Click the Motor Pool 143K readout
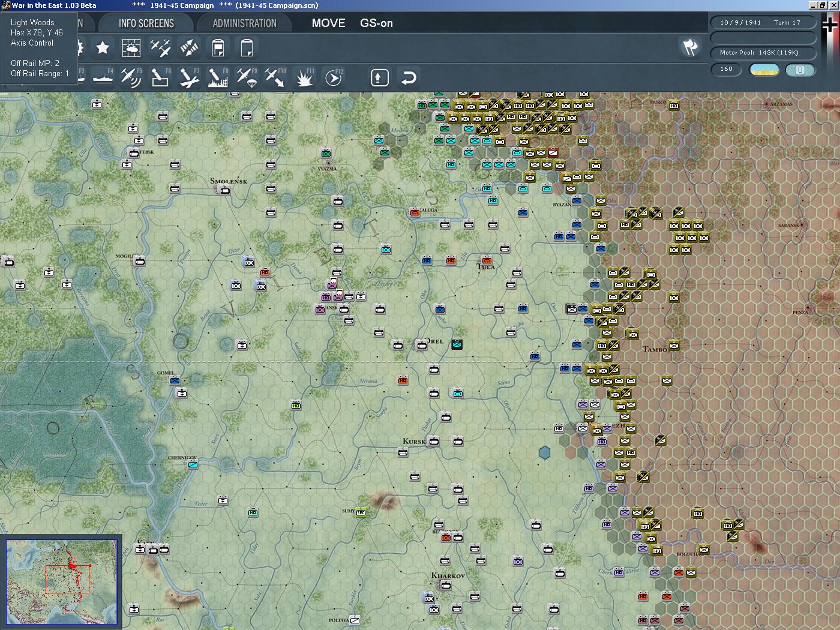The height and width of the screenshot is (630, 840). click(763, 53)
